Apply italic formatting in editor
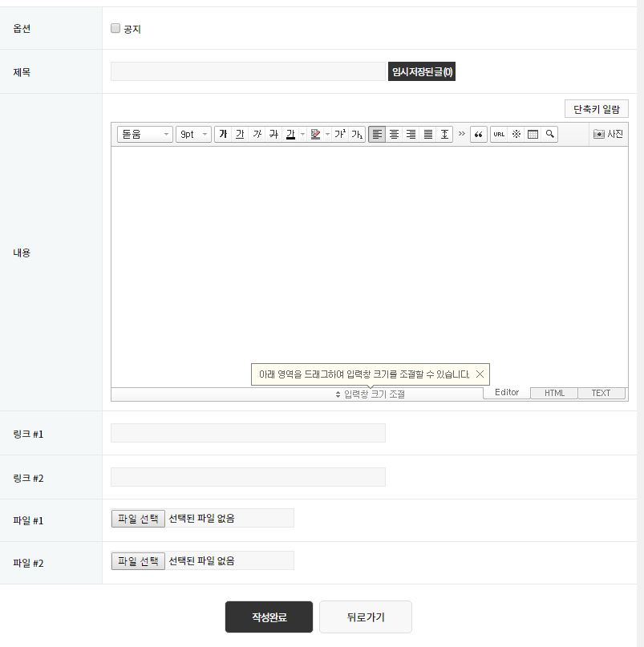Viewport: 644px width, 647px height. pos(257,135)
